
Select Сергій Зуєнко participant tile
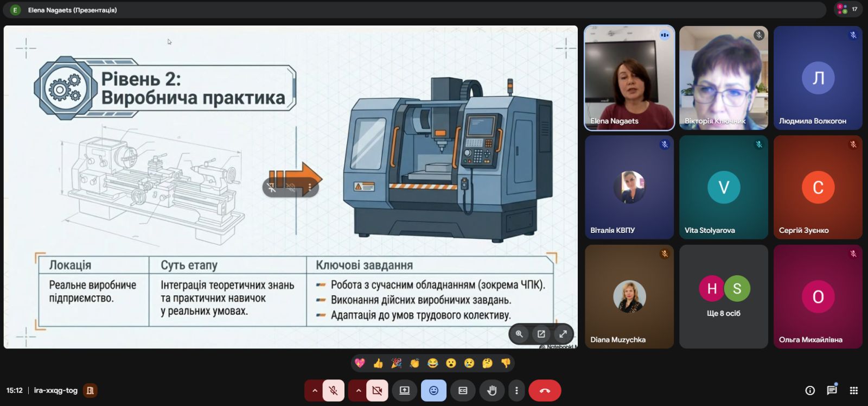coord(818,187)
